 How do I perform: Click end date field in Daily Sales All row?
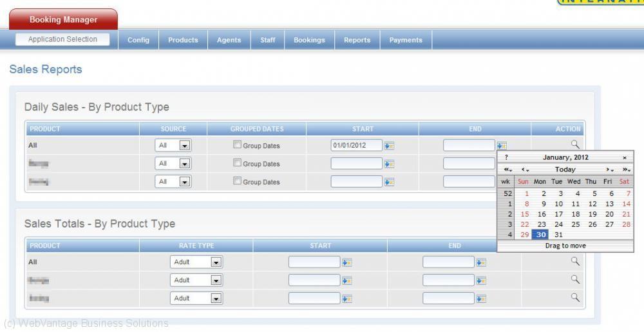tap(468, 146)
